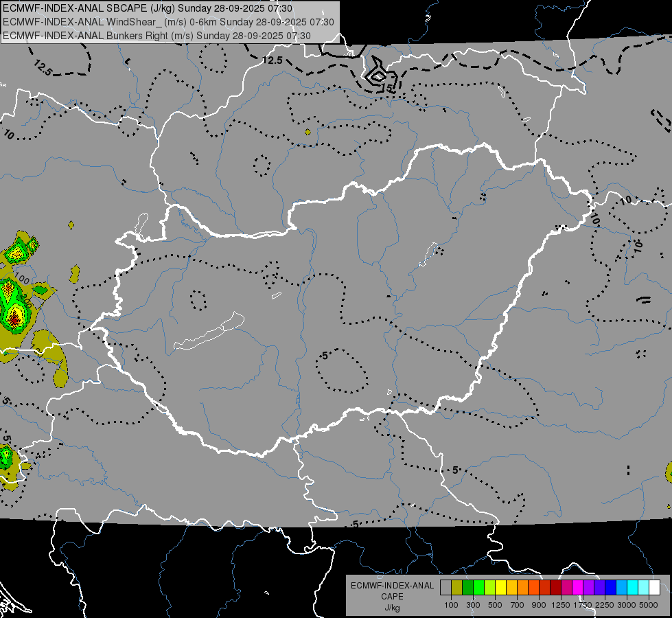Select the dark green legend swatch
Viewport: 672px width, 618px height.
[467, 588]
